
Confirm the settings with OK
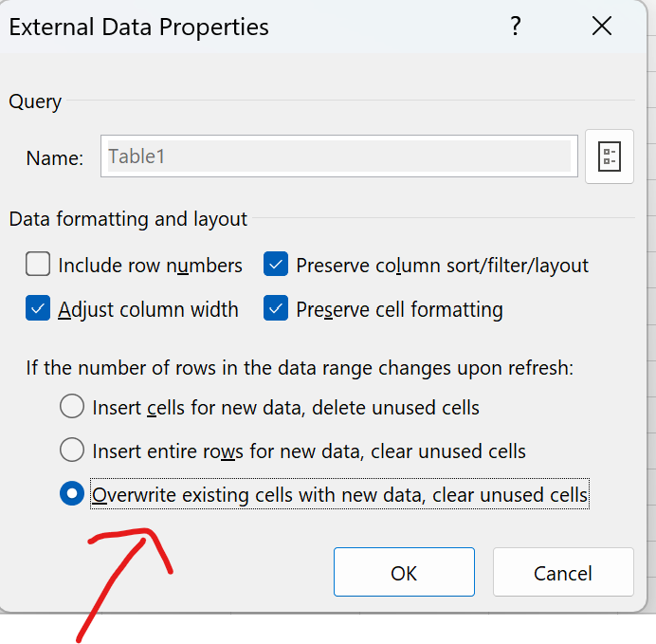[404, 573]
